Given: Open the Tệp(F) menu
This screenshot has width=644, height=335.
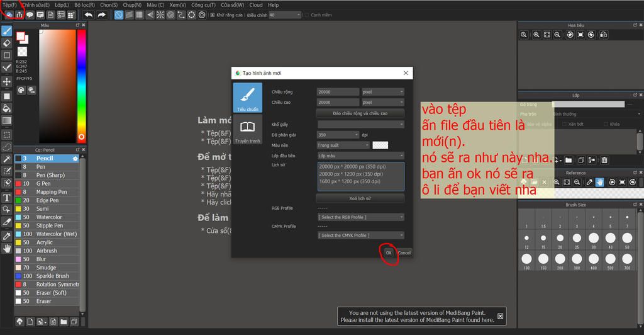Looking at the screenshot, I should (x=9, y=5).
